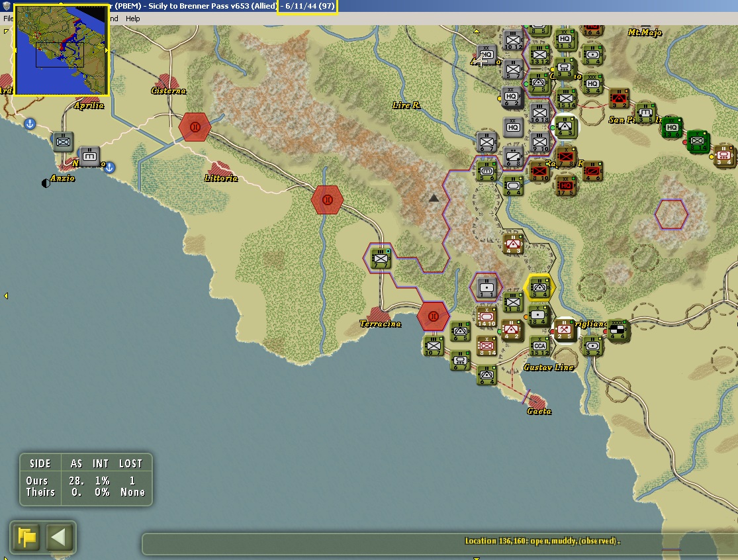This screenshot has width=738, height=560.
Task: Select the dark green 8-14 unit
Action: tap(698, 141)
